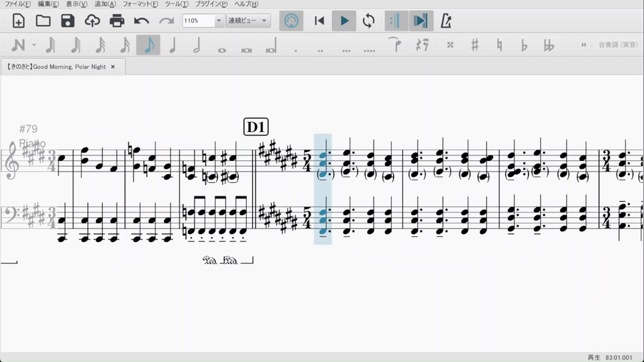Toggle 合奏調 (実音) concert pitch

[x=618, y=45]
